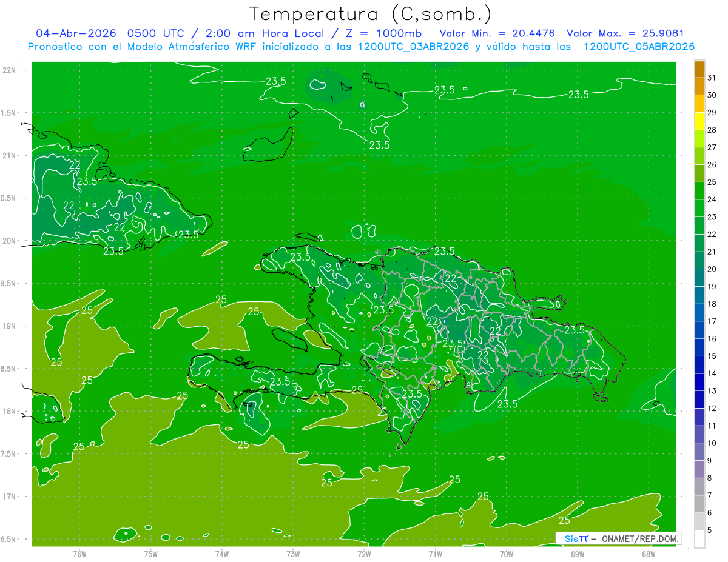Click the 70W longitude axis label
728x562 pixels.
pos(507,554)
